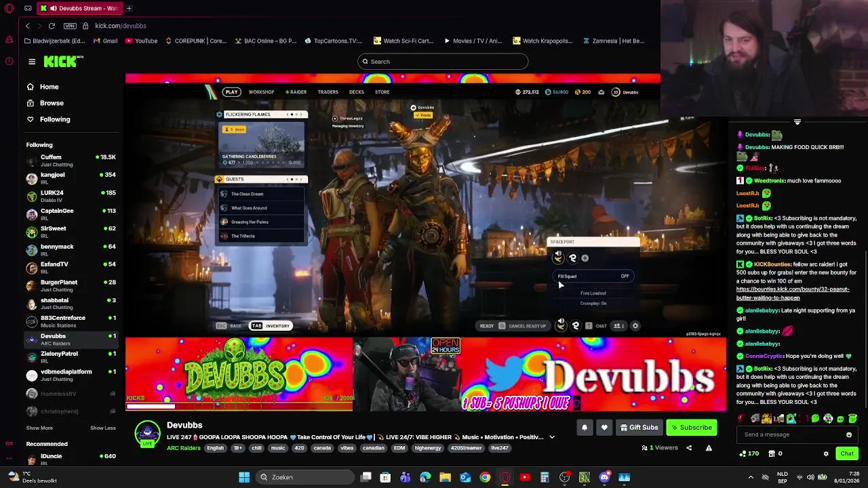Click the green Kick logo

(62, 62)
